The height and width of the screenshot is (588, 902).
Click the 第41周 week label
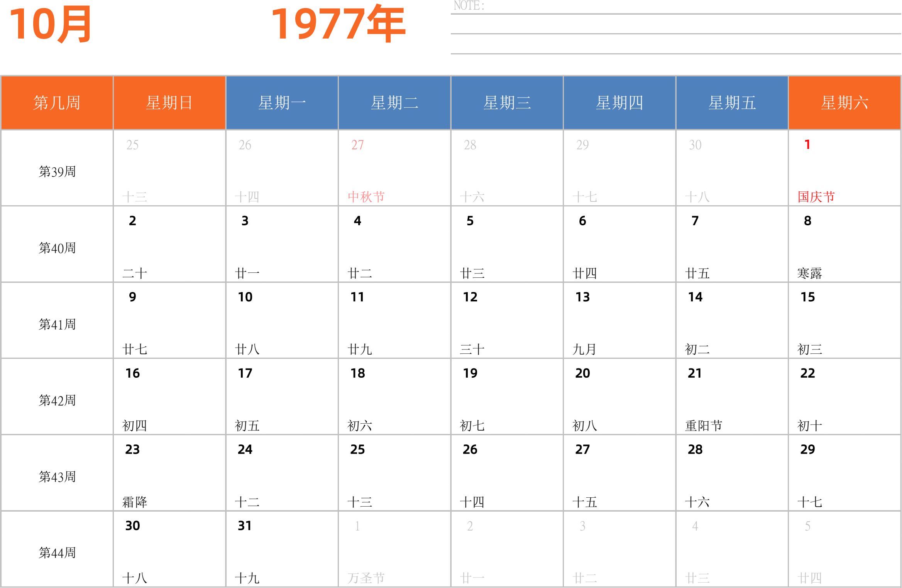(x=57, y=324)
